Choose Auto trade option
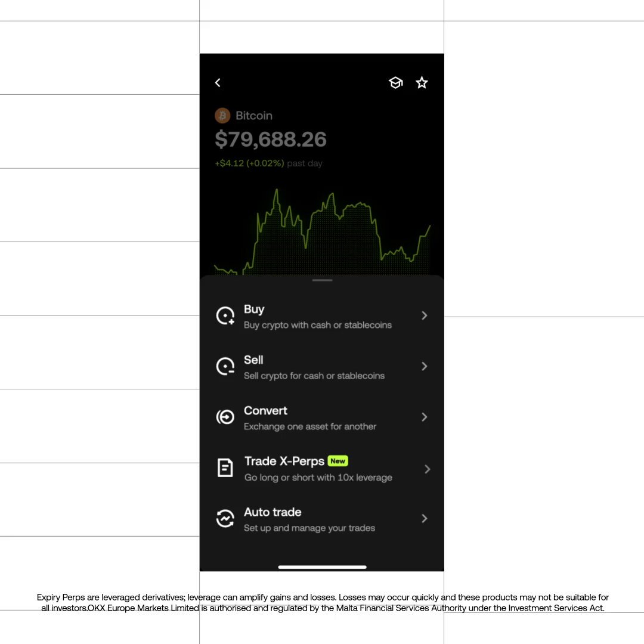 coord(322,519)
